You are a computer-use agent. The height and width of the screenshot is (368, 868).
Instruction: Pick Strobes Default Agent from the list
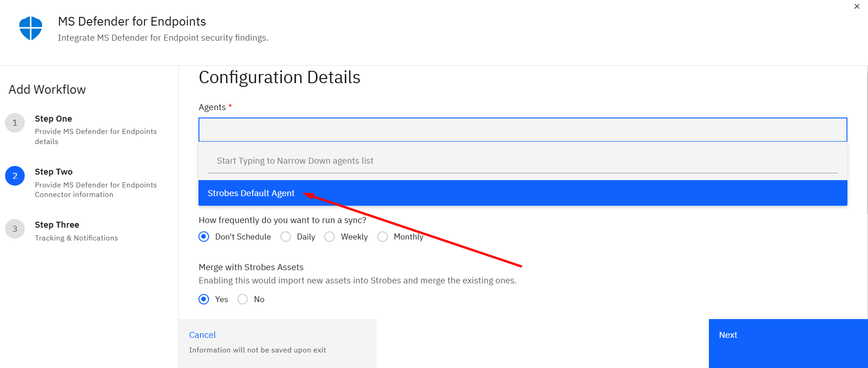click(523, 193)
